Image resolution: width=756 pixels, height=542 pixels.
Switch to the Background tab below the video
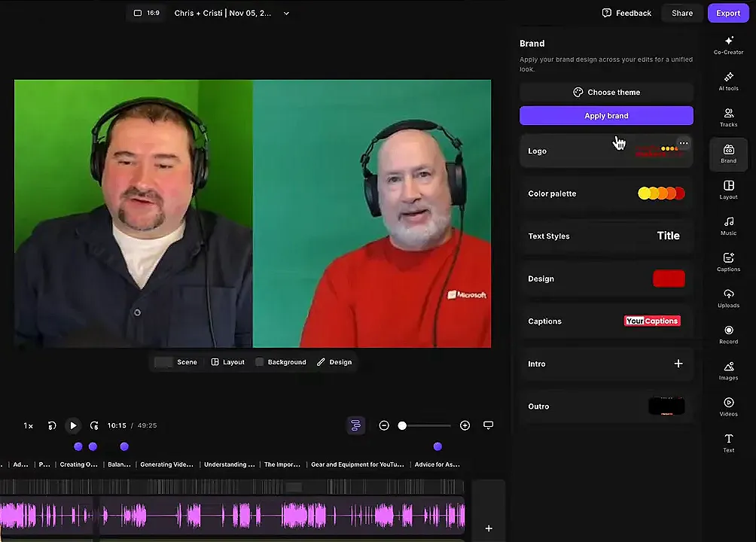point(282,362)
